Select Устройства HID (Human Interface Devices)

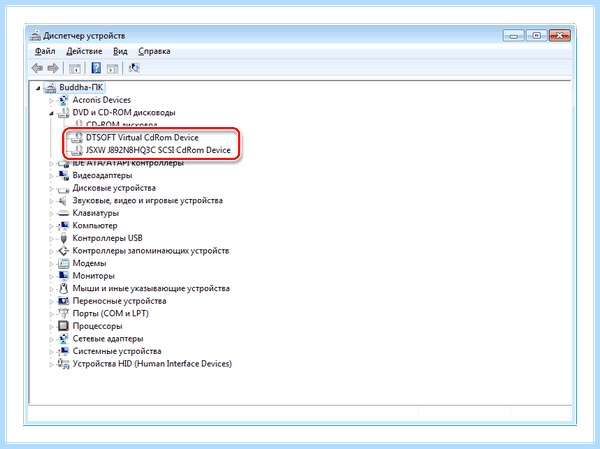pos(152,364)
